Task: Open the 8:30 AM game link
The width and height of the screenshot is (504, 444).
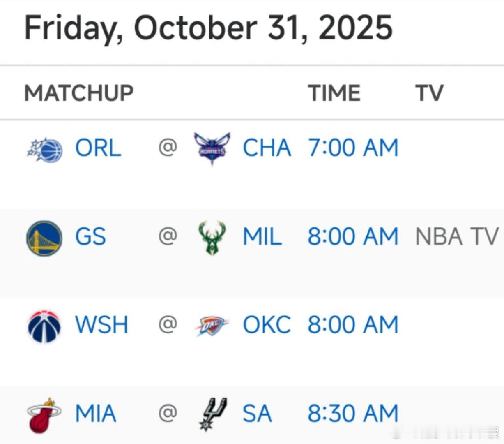Action: [353, 414]
